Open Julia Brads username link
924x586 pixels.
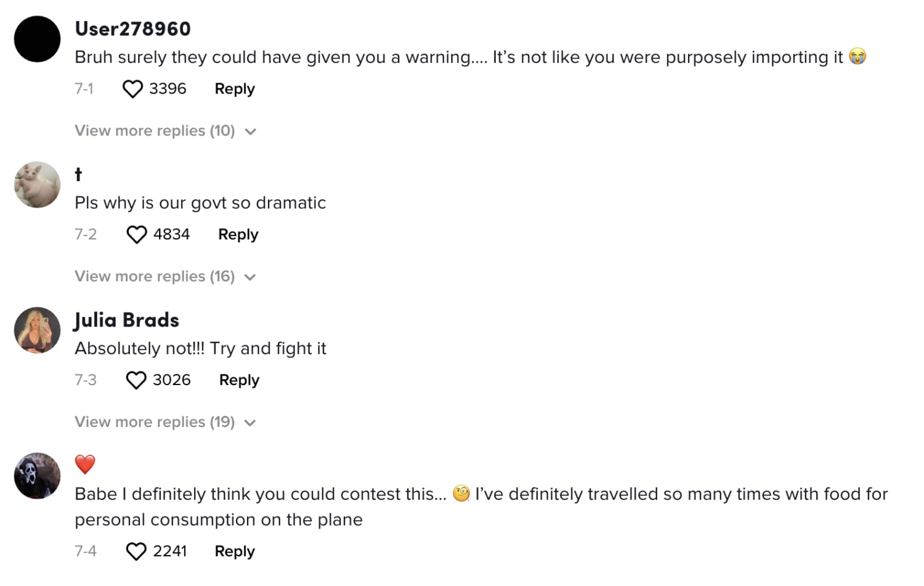click(126, 320)
